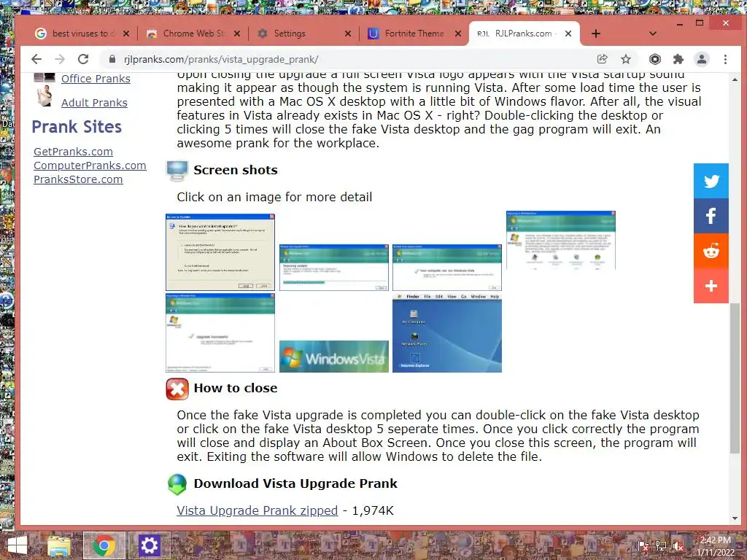
Task: Open the fake Mac Finder desktop screenshot
Action: click(x=447, y=332)
